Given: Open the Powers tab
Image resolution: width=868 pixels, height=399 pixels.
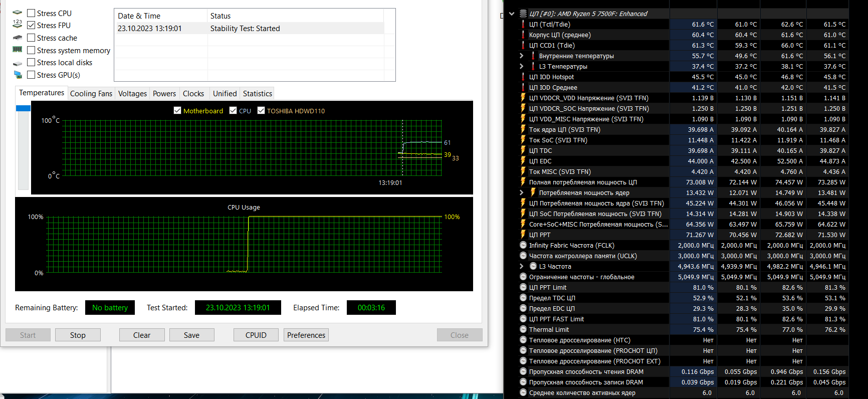Looking at the screenshot, I should tap(164, 94).
